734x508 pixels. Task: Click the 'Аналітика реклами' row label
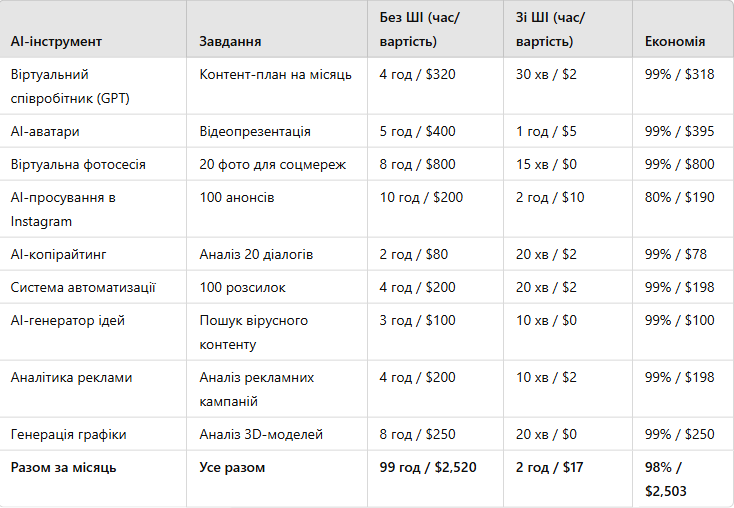pos(71,378)
